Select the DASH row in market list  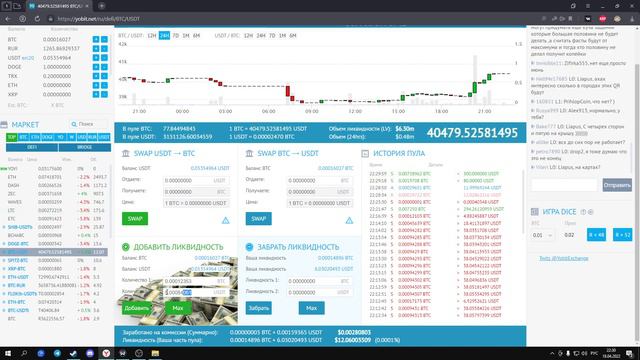(x=55, y=185)
